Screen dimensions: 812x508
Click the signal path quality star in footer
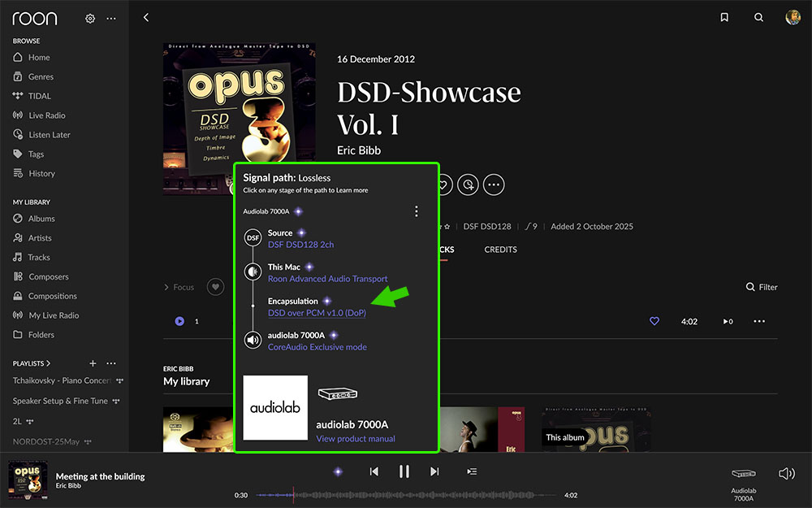[338, 471]
